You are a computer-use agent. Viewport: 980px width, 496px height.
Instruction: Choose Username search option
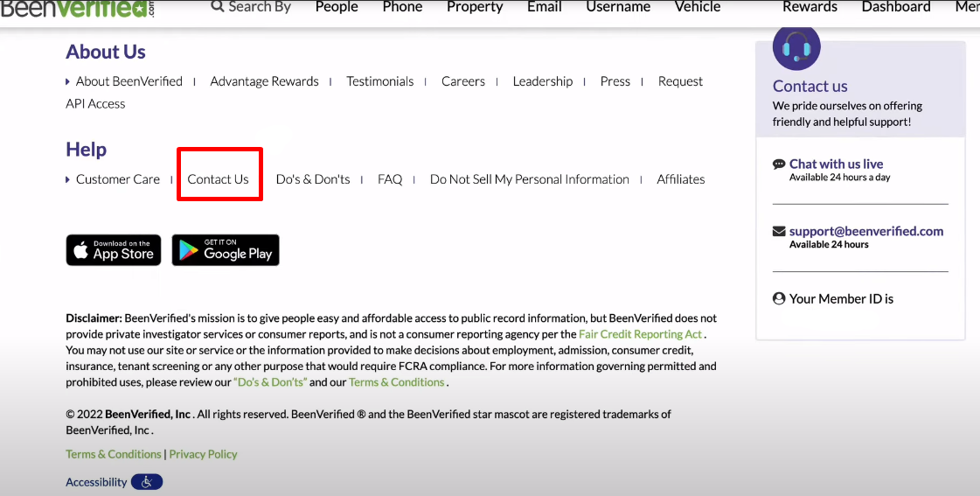pos(618,7)
